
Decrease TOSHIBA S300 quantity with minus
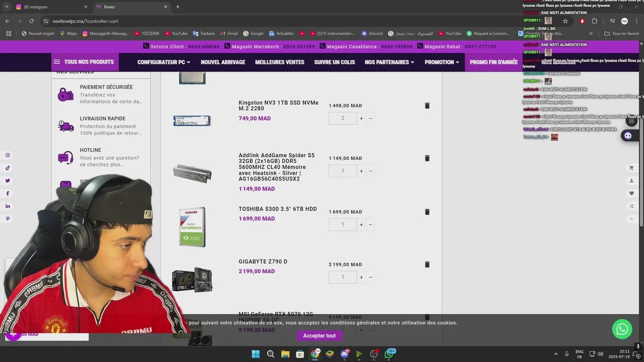click(x=370, y=225)
